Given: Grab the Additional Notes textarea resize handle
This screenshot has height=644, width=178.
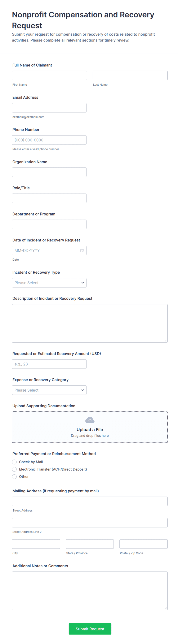Looking at the screenshot, I should (166, 608).
